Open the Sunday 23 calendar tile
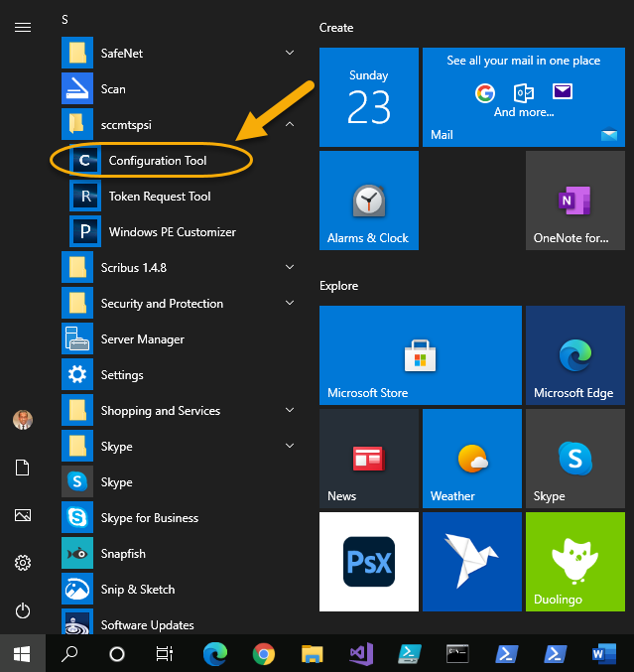 pyautogui.click(x=368, y=96)
